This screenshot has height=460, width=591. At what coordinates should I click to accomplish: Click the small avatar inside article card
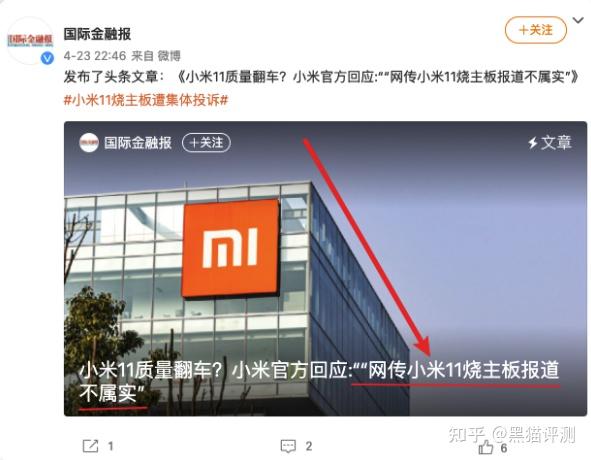89,143
